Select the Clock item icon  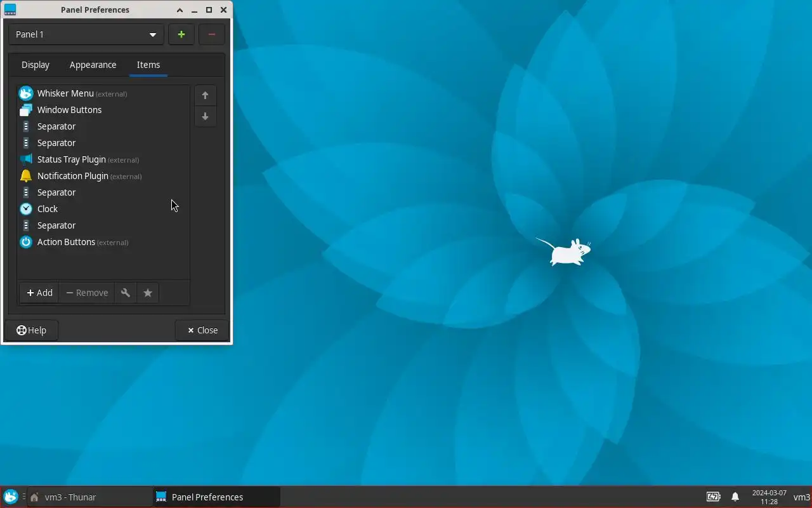[x=25, y=209]
